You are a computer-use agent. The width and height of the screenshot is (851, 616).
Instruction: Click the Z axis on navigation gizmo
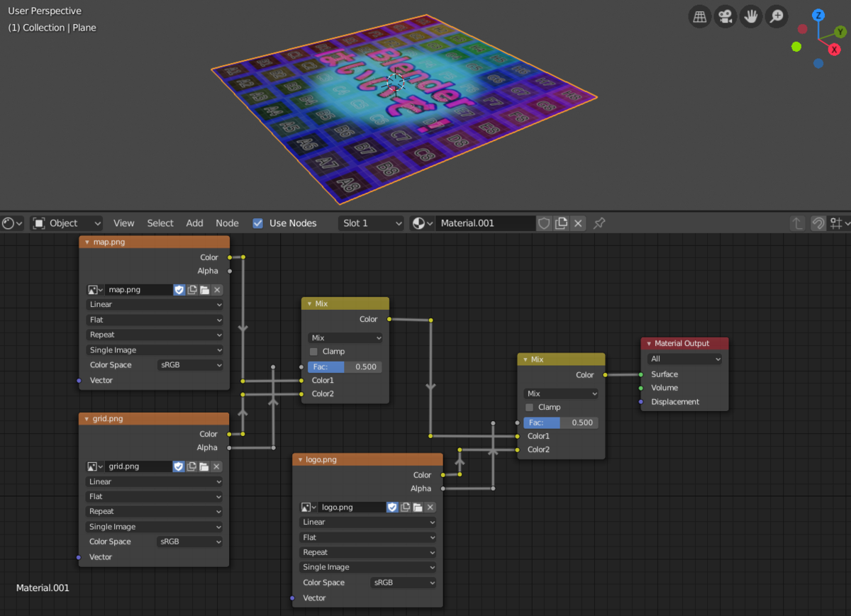(818, 15)
